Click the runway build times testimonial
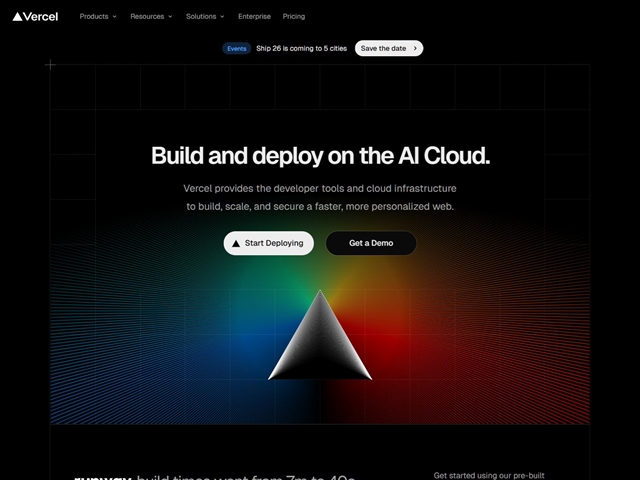Screen dimensions: 640x480 click(x=215, y=477)
